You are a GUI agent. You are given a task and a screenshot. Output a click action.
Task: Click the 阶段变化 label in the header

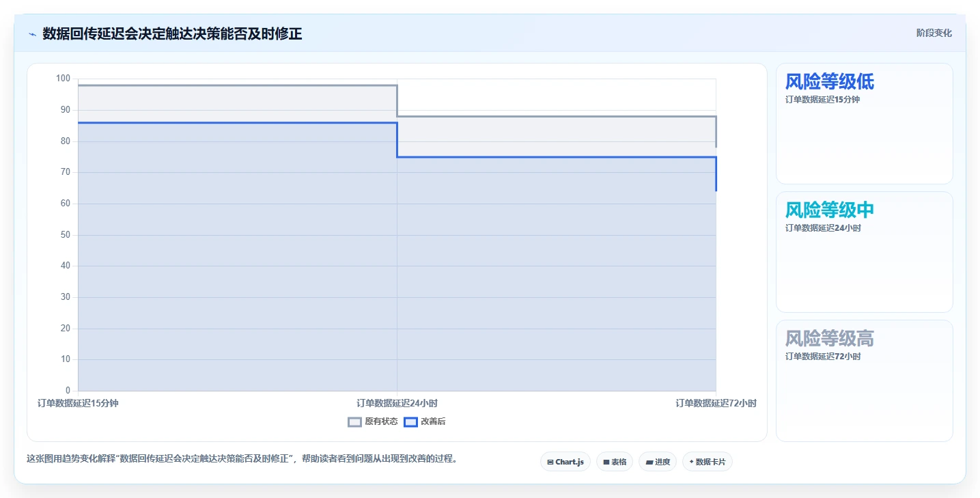point(934,33)
